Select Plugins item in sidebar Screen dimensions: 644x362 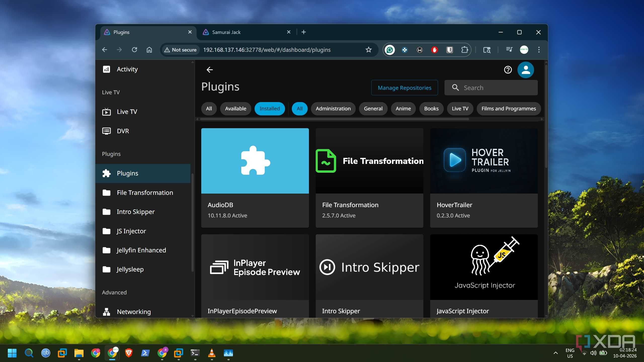coord(143,173)
